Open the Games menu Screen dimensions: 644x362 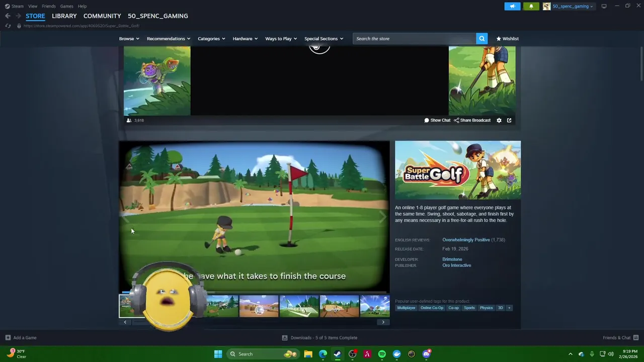pos(66,6)
